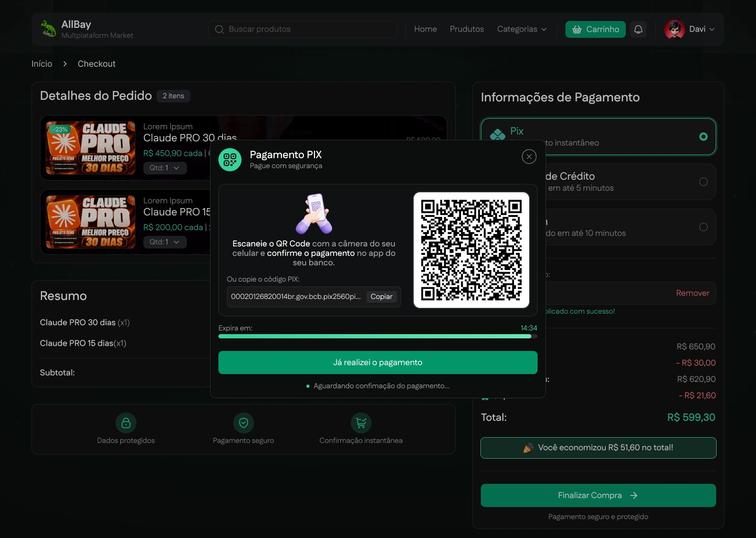
Task: Click Pagamento seguro e protegido footer text
Action: tap(598, 517)
